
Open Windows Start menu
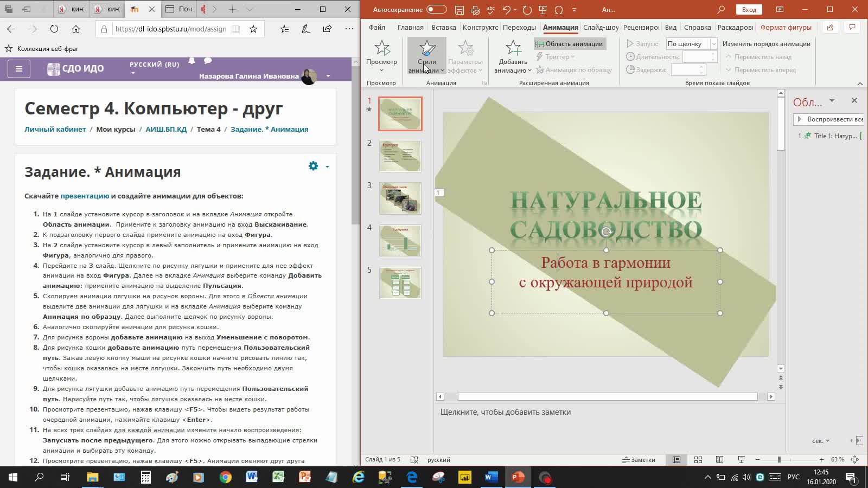(x=13, y=477)
